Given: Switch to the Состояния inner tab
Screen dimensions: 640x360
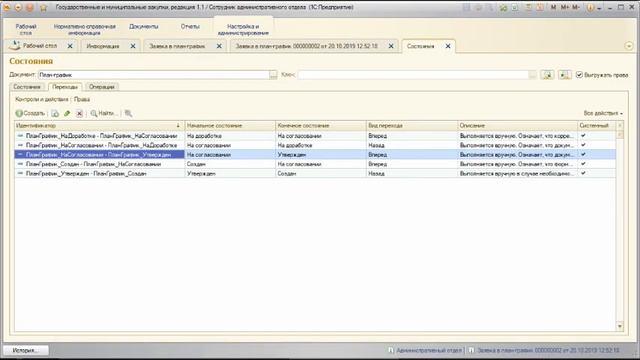Looking at the screenshot, I should 27,87.
